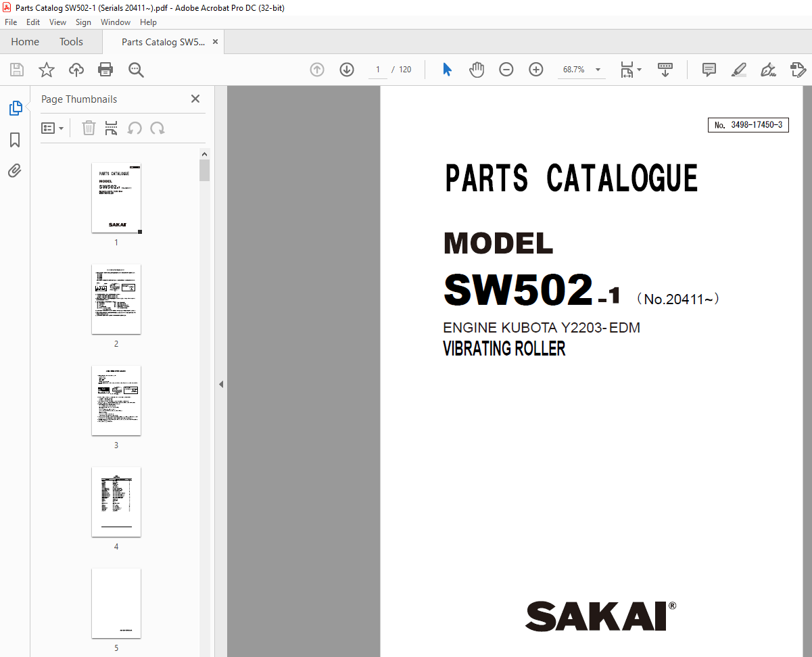Image resolution: width=812 pixels, height=657 pixels.
Task: Click the serial (No.20411~) text
Action: pyautogui.click(x=678, y=299)
